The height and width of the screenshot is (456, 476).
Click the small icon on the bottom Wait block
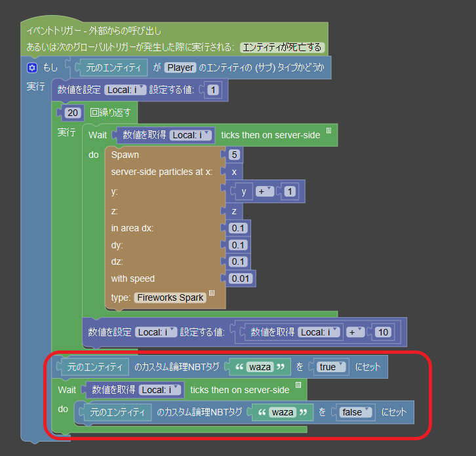pos(298,385)
